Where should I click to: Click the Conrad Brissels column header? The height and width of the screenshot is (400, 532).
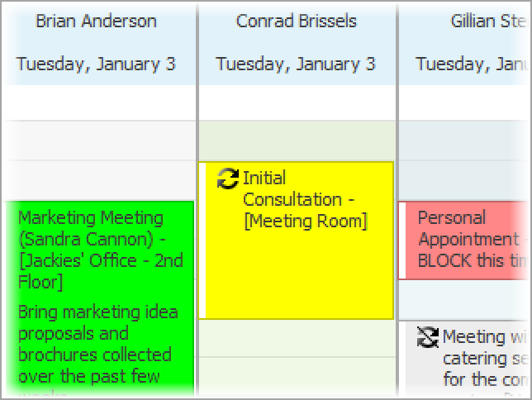pyautogui.click(x=297, y=21)
